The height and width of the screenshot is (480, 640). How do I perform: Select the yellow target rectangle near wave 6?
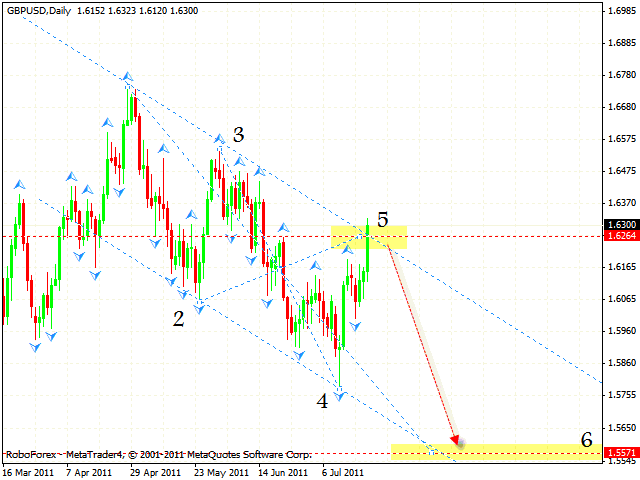click(x=496, y=452)
